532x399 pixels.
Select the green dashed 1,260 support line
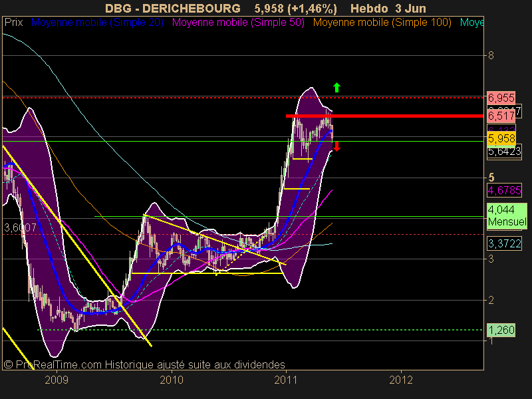(x=260, y=330)
